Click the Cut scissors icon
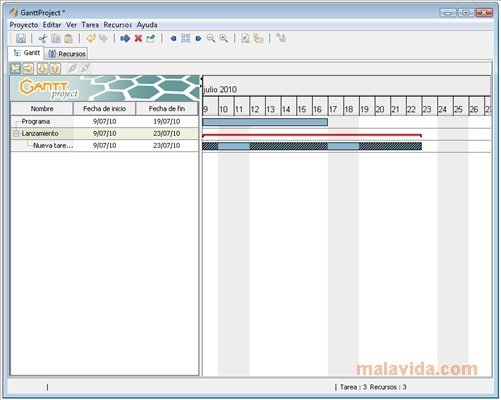 (42, 38)
